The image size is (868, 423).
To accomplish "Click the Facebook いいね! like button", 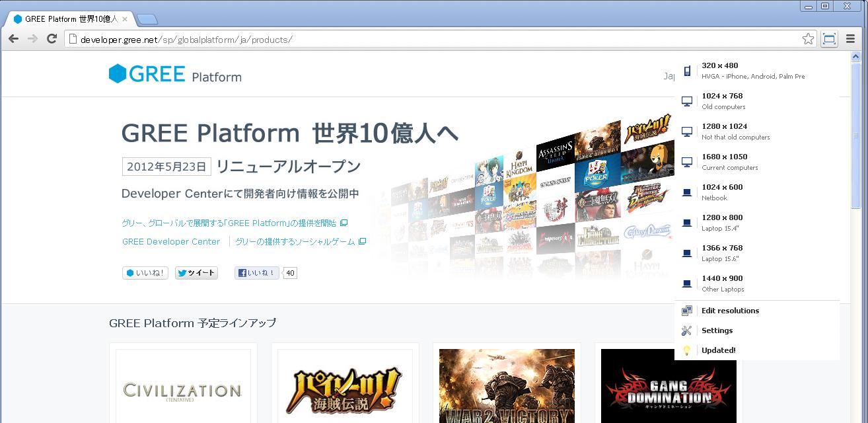I will [x=257, y=273].
